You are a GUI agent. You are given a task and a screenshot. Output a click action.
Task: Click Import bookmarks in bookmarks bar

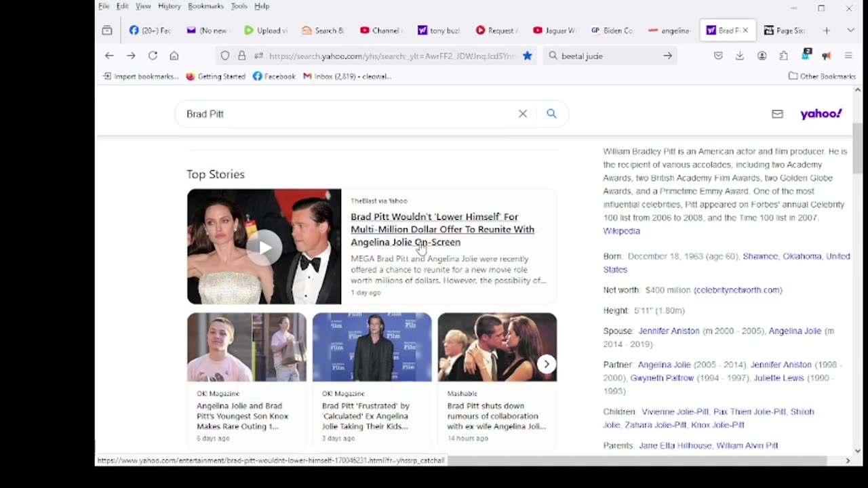pos(140,77)
